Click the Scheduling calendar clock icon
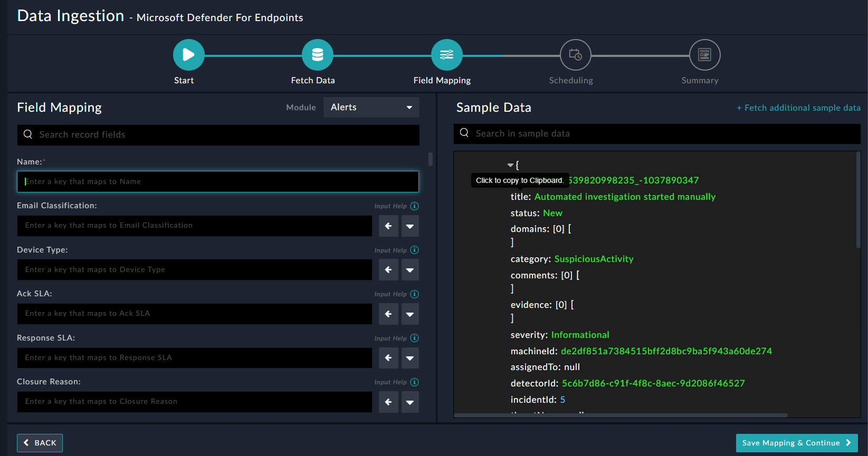 (575, 55)
